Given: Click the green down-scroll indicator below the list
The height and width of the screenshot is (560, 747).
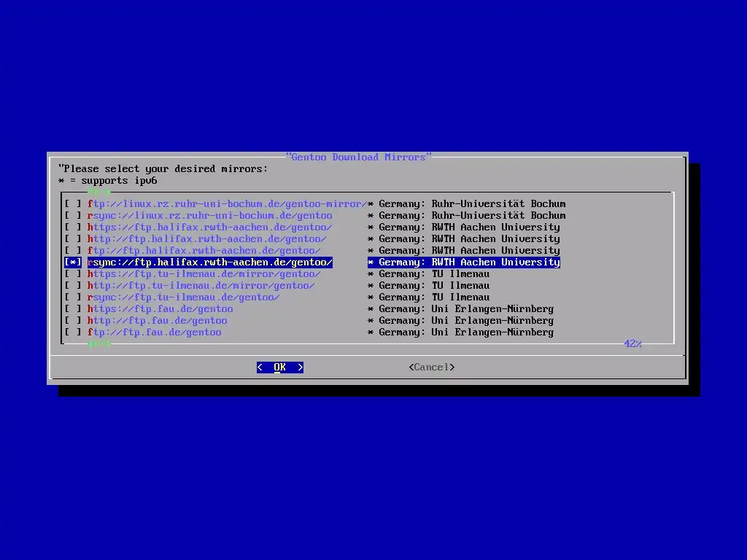Looking at the screenshot, I should pos(99,344).
